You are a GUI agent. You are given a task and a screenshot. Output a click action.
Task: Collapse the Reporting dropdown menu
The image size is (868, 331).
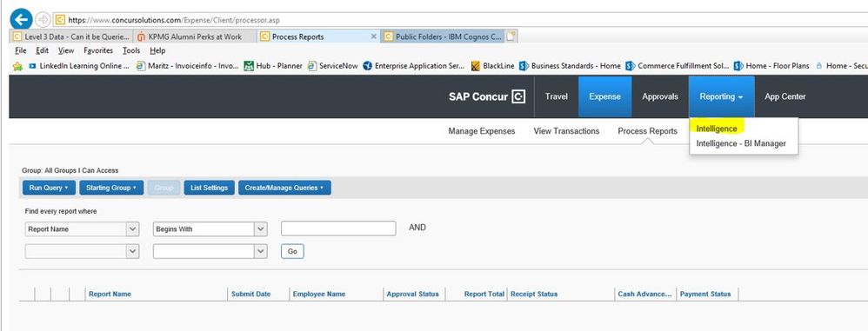click(721, 96)
